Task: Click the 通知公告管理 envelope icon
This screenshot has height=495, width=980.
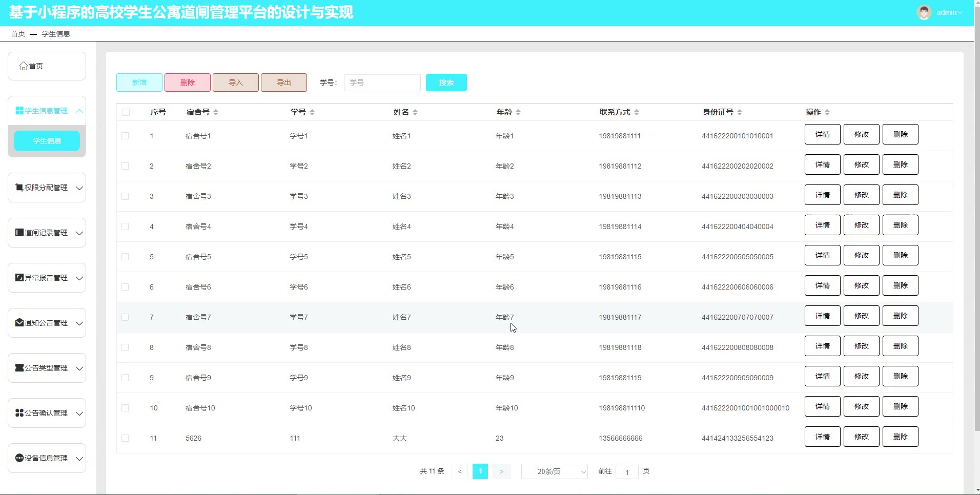Action: click(x=19, y=323)
